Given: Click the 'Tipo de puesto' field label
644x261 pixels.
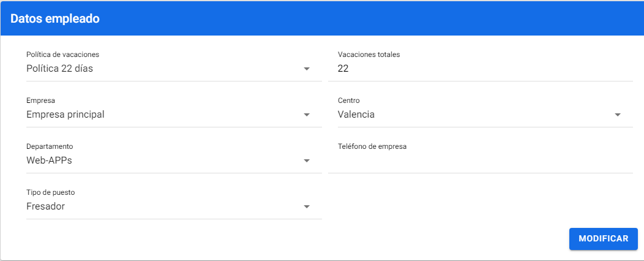Looking at the screenshot, I should [51, 192].
